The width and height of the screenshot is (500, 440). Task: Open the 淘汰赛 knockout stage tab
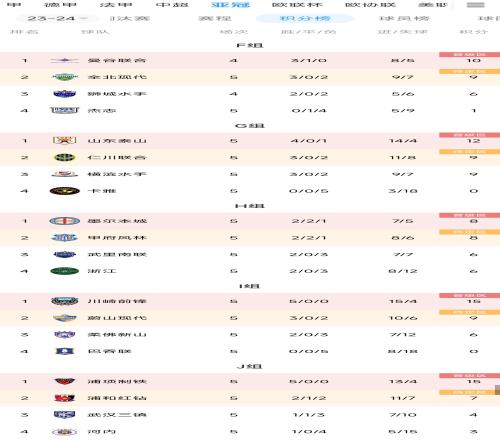129,18
